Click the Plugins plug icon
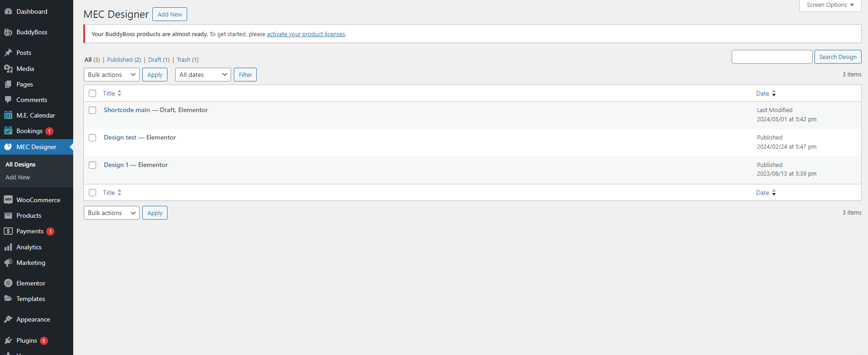Image resolution: width=868 pixels, height=355 pixels. coord(8,340)
